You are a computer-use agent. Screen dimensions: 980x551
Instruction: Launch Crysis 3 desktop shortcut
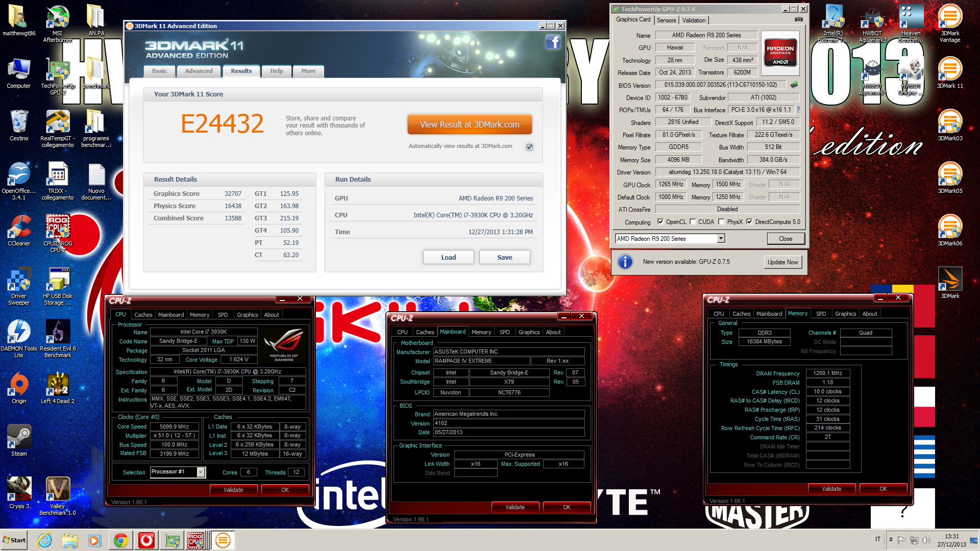click(x=19, y=493)
